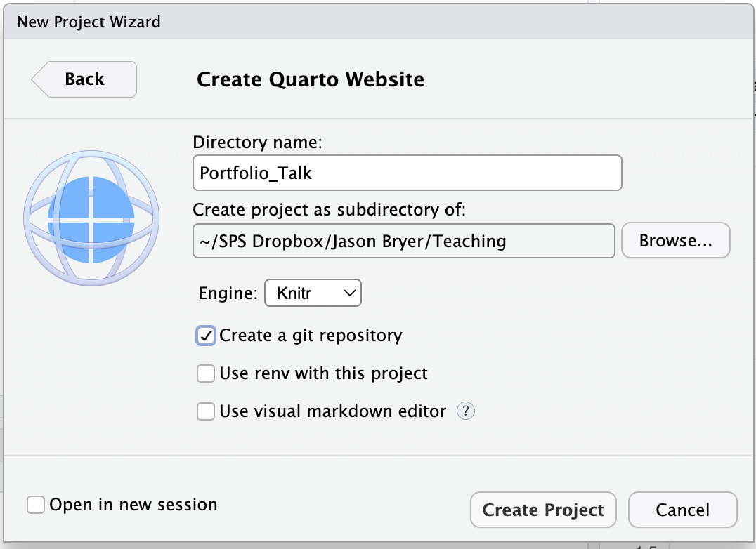Click the subdirectory path field showing ~/SPS Dropbox

click(403, 242)
